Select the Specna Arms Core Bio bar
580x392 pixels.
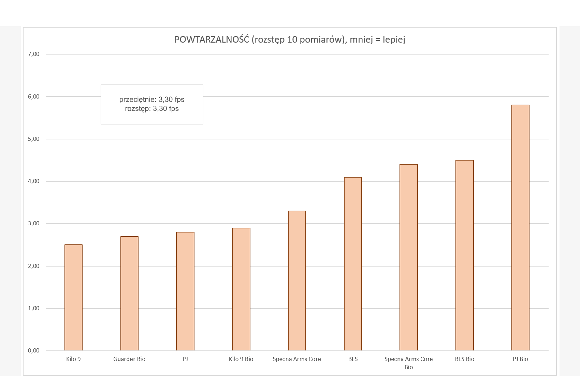(408, 257)
